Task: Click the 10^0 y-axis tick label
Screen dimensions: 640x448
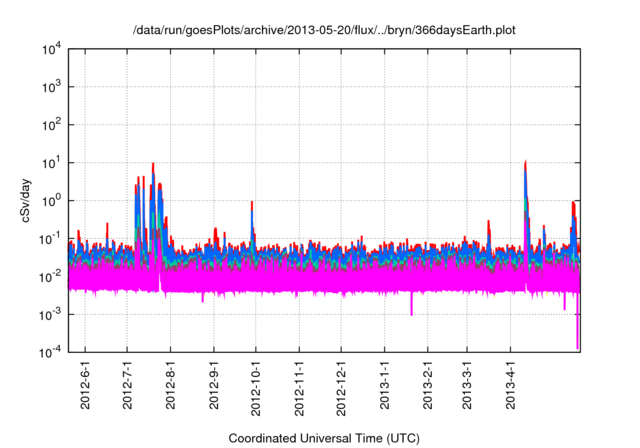Action: 51,200
